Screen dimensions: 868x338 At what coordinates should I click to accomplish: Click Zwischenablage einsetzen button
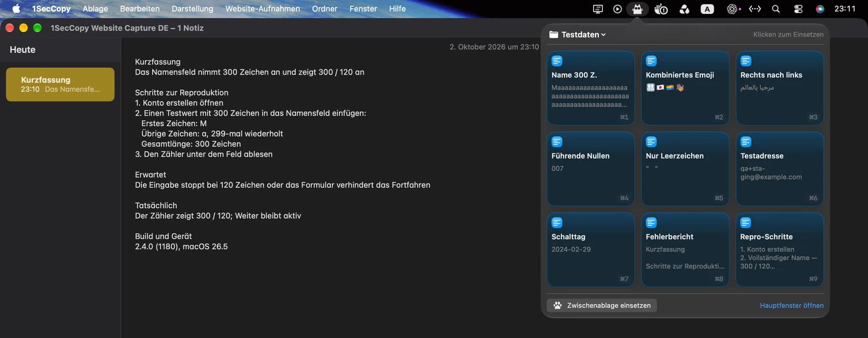point(602,305)
